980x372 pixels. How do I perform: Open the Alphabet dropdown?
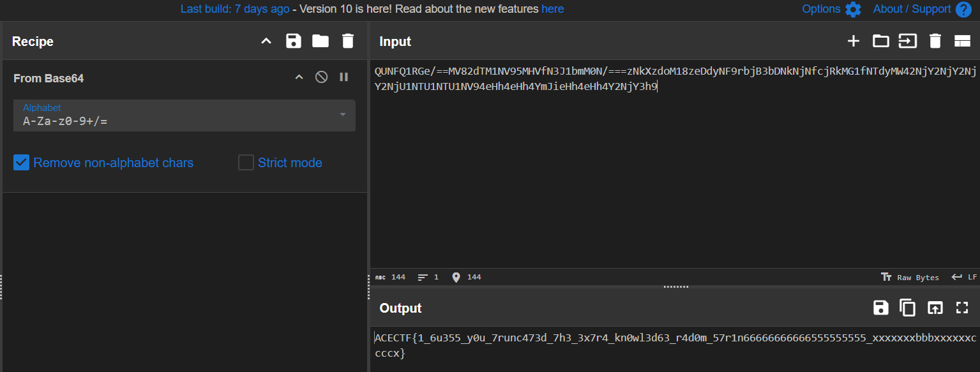[343, 115]
